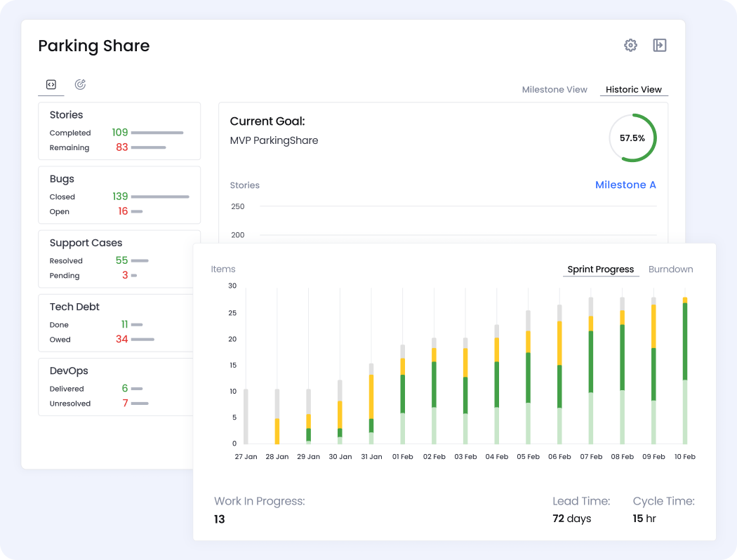Click the Tech Debt Owed progress bar
Image resolution: width=737 pixels, height=560 pixels.
tap(143, 339)
